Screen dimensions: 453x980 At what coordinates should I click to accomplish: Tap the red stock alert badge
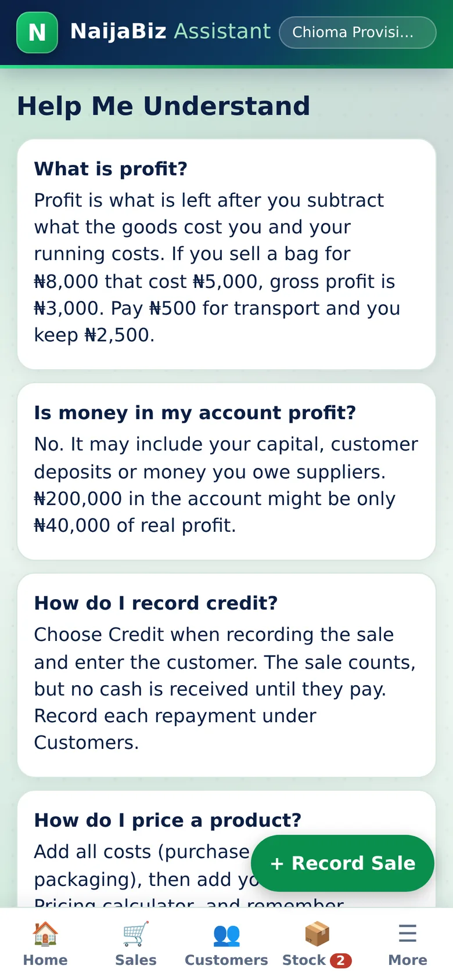pos(341,961)
